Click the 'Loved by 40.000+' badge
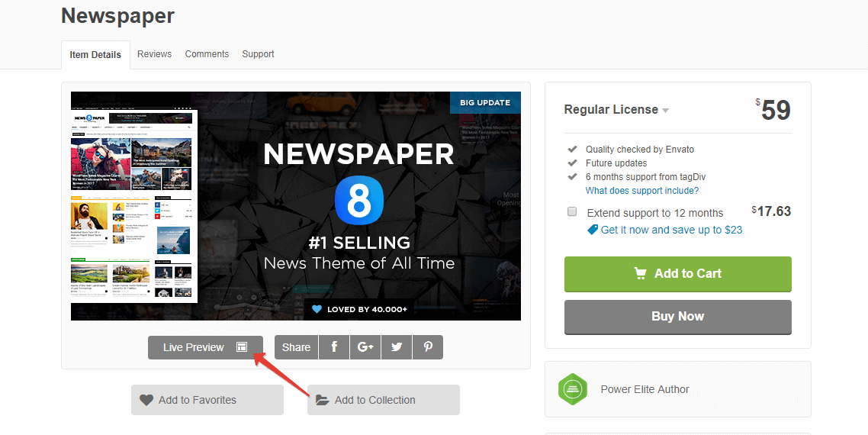 click(x=359, y=309)
